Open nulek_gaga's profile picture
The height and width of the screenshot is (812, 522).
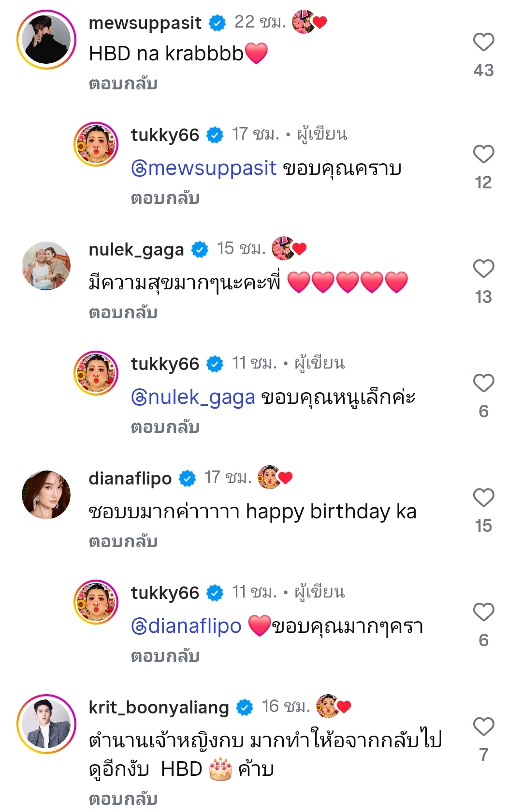pos(46,266)
